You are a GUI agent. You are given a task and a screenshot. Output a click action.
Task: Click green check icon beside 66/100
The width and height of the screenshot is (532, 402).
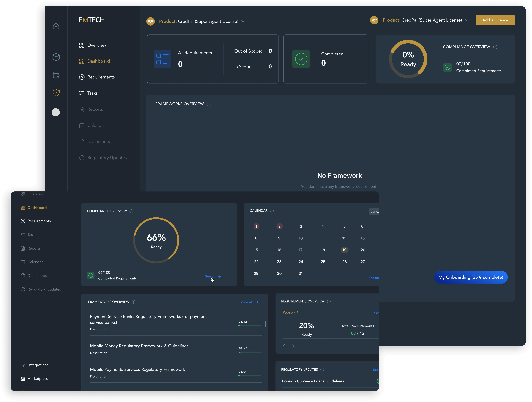click(91, 275)
